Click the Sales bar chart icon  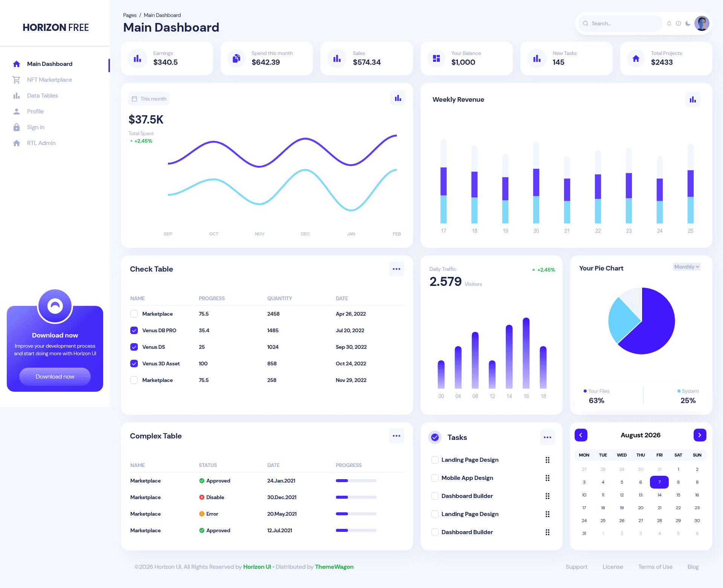point(337,58)
